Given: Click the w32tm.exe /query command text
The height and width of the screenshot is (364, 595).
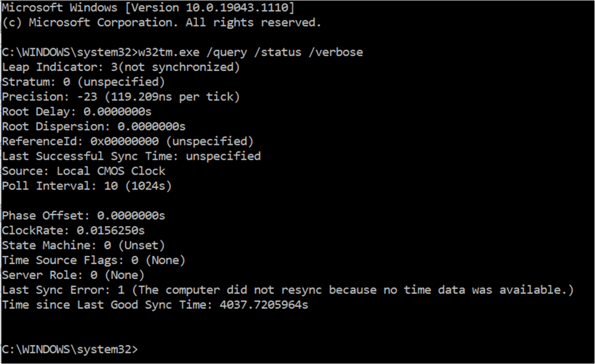Looking at the screenshot, I should [250, 52].
